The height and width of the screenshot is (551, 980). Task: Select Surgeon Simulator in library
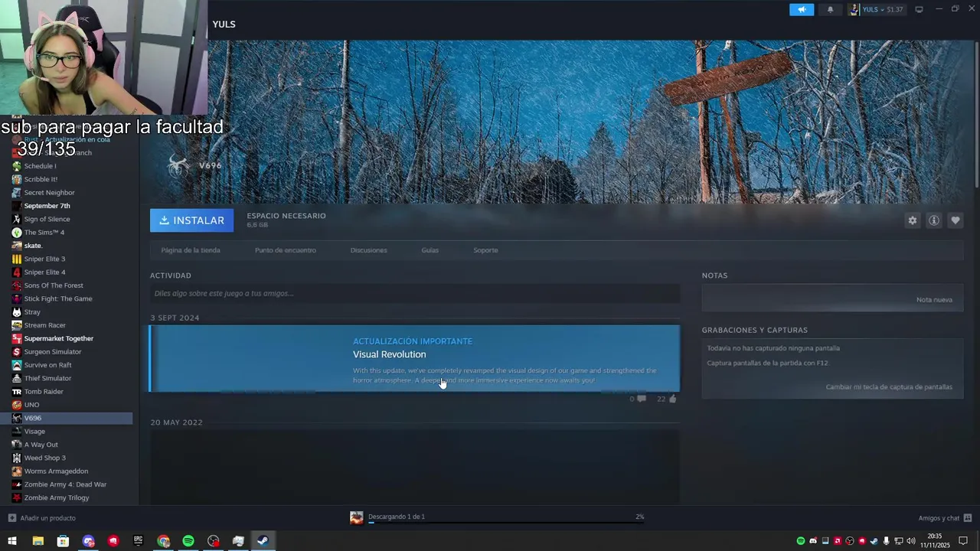(x=52, y=352)
